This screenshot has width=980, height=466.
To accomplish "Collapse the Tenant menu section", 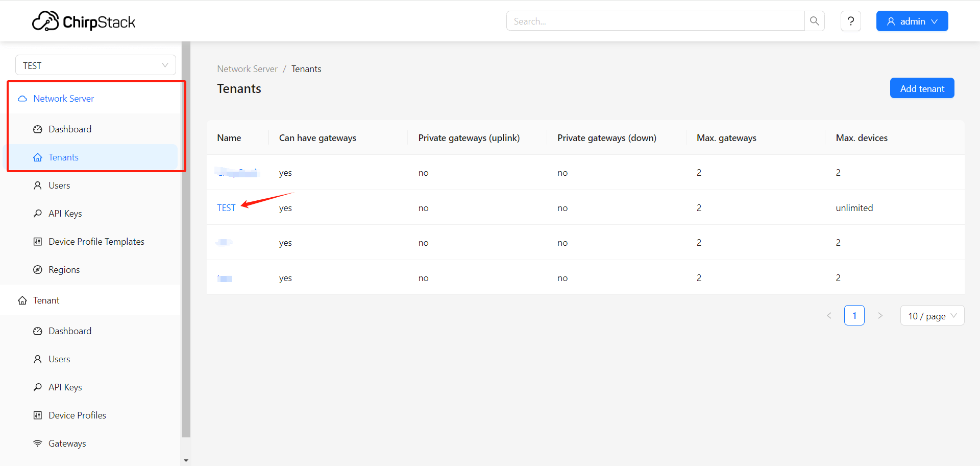I will click(91, 300).
